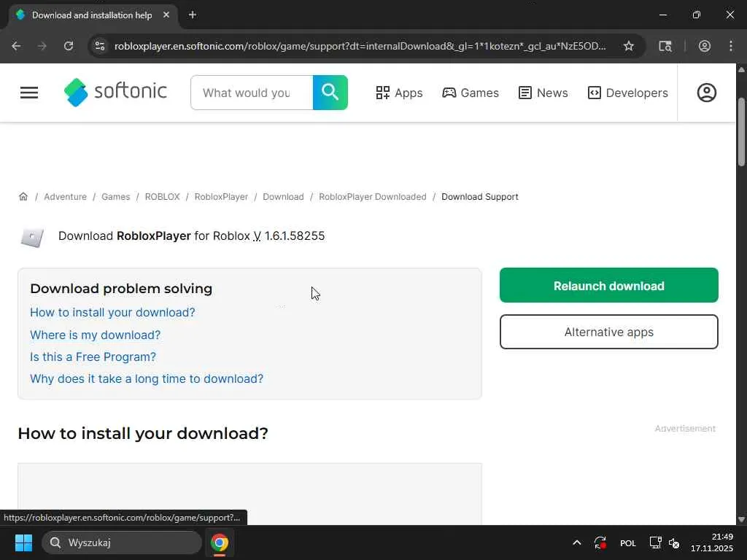This screenshot has width=747, height=560.
Task: Open Why does it take long link
Action: pos(147,378)
